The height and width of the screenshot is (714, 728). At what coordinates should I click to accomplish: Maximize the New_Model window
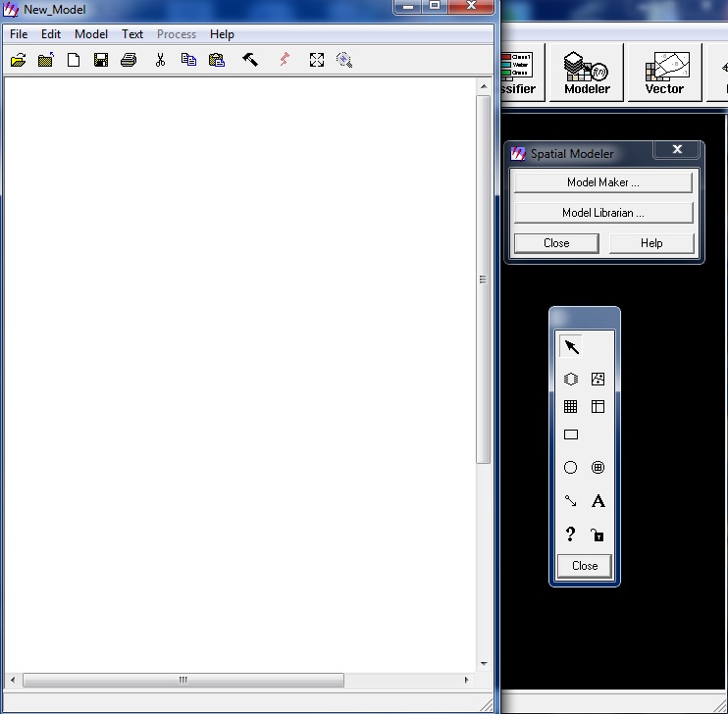[x=435, y=7]
